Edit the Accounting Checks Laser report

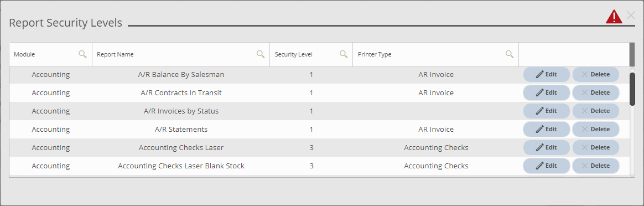(546, 147)
